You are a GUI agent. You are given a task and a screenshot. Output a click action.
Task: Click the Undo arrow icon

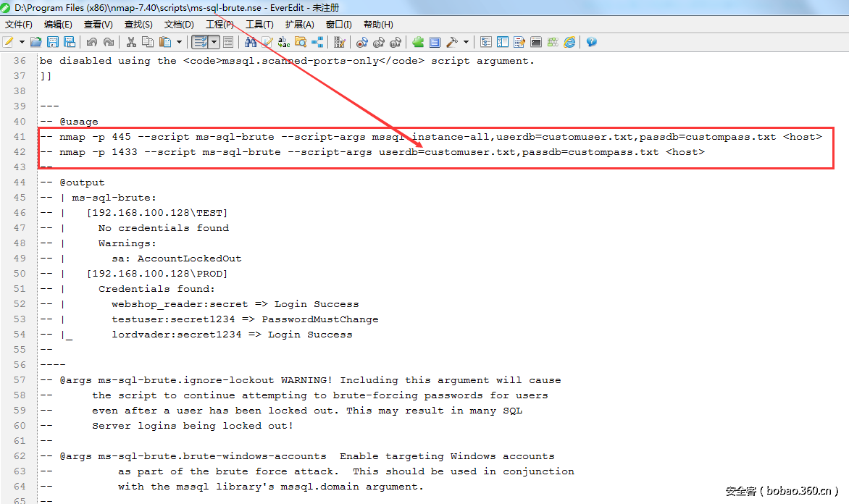[92, 42]
